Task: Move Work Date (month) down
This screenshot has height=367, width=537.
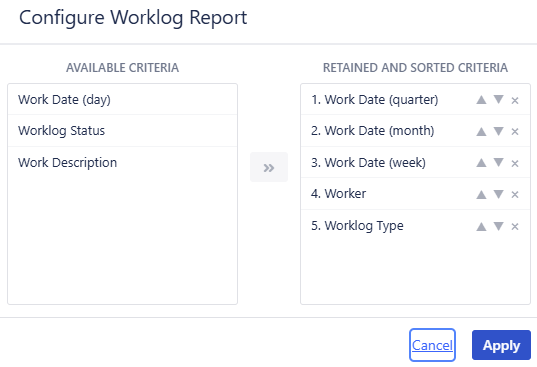Action: tap(498, 131)
